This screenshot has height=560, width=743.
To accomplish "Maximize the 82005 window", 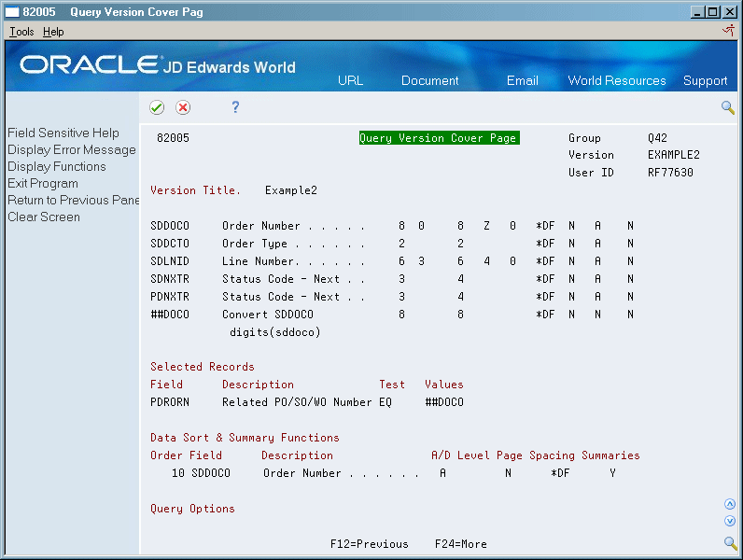I will [712, 12].
